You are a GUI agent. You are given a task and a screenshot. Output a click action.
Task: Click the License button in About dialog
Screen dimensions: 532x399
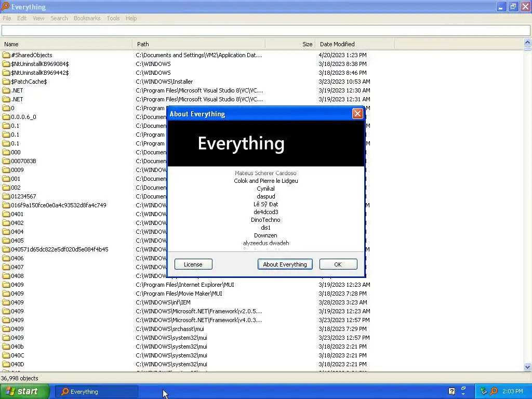point(193,264)
